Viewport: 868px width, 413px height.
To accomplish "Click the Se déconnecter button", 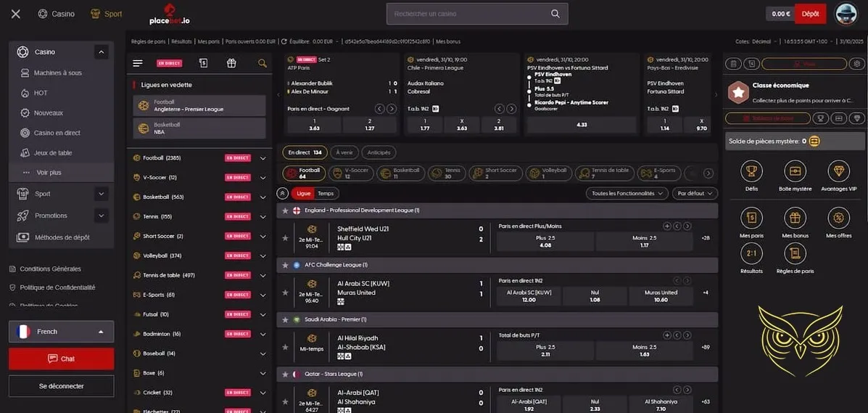I will pyautogui.click(x=61, y=386).
